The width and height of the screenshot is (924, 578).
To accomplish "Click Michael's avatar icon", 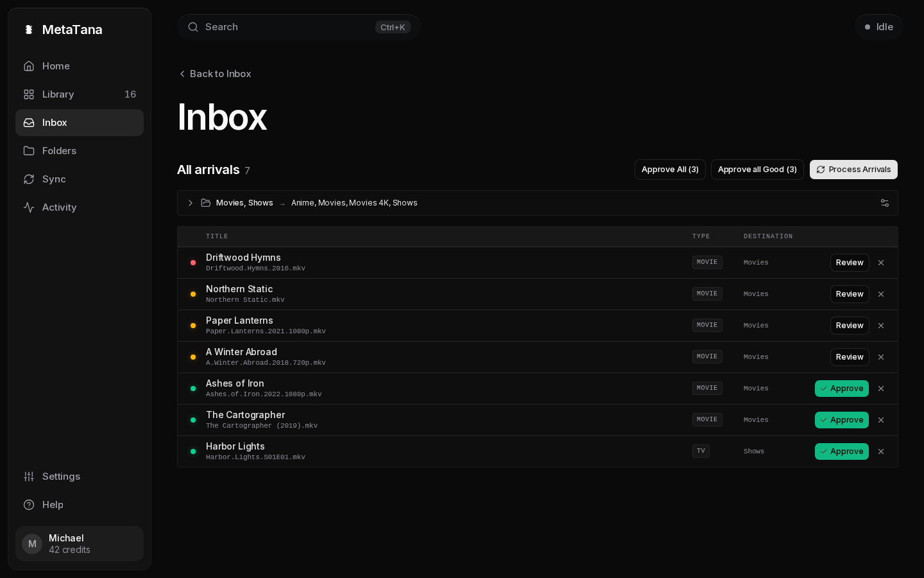I will (x=32, y=544).
